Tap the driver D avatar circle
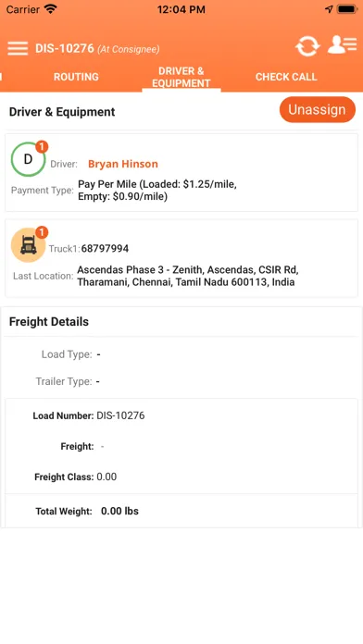 (28, 159)
